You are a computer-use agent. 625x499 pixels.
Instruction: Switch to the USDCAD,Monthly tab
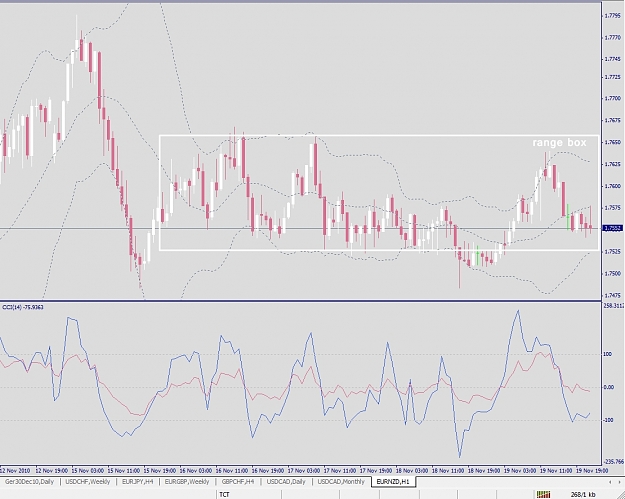click(341, 481)
